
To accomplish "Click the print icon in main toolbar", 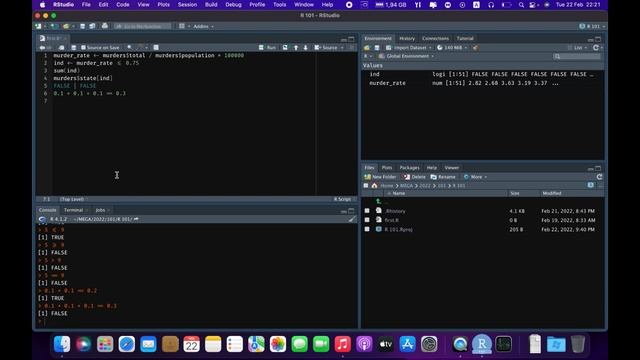I will tap(105, 26).
